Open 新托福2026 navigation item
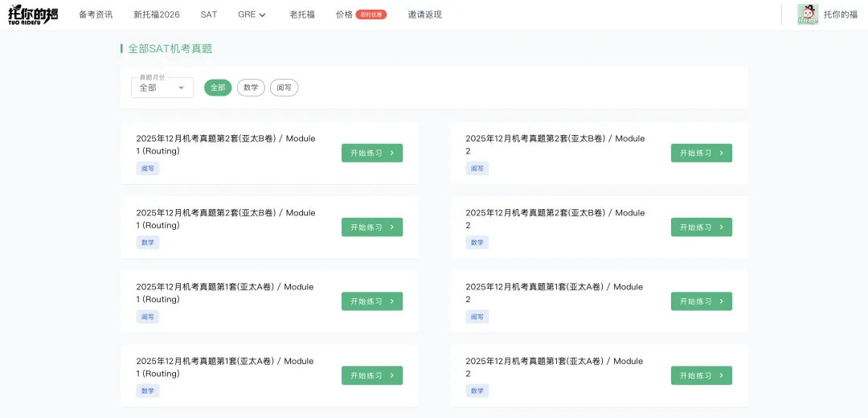The image size is (868, 418). pyautogui.click(x=157, y=15)
